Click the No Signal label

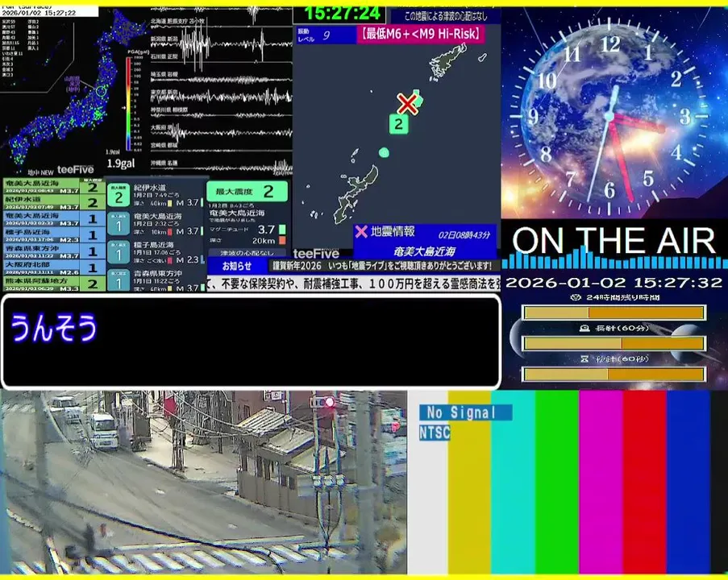pos(466,412)
